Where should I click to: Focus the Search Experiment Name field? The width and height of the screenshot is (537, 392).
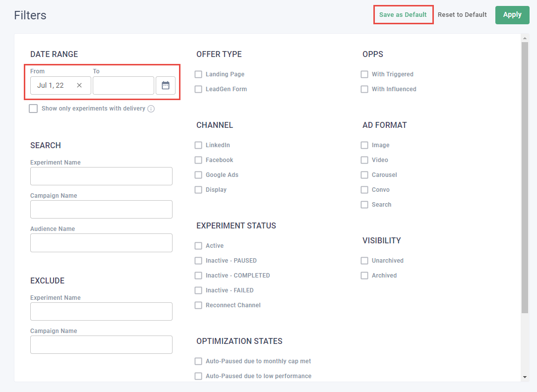click(x=101, y=176)
